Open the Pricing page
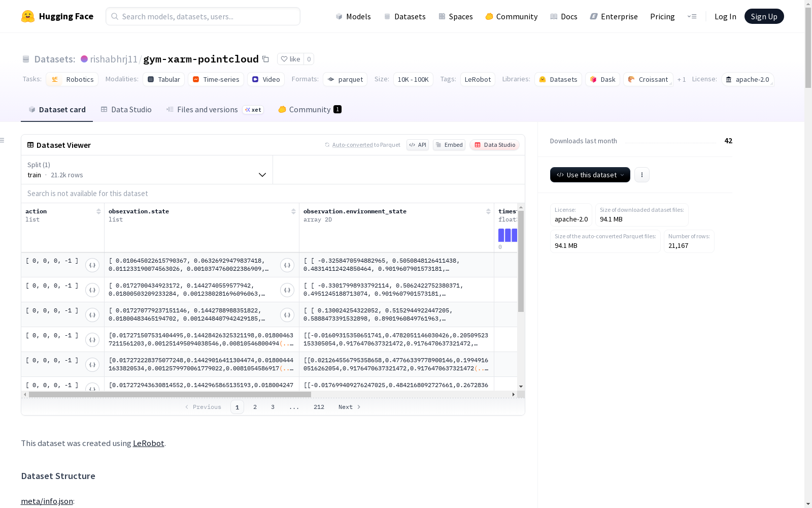This screenshot has width=812, height=508. coord(662,16)
